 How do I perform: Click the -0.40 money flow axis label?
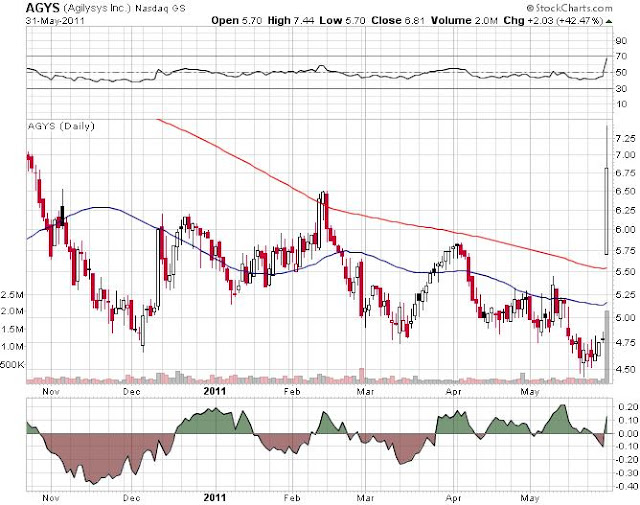626,486
